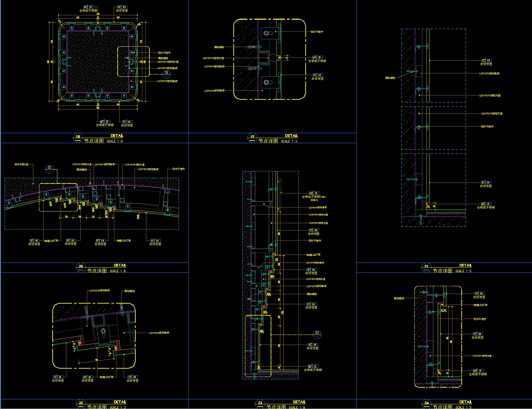Image resolution: width=532 pixels, height=409 pixels.
Task: Select the MT 01 tag above the column plan
Action: pos(88,7)
